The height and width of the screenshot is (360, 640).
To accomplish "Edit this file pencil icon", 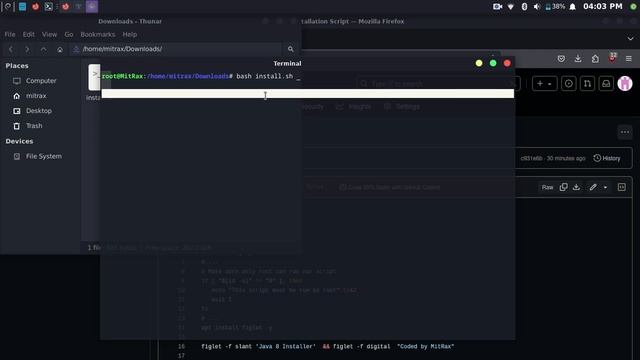I will pyautogui.click(x=593, y=187).
